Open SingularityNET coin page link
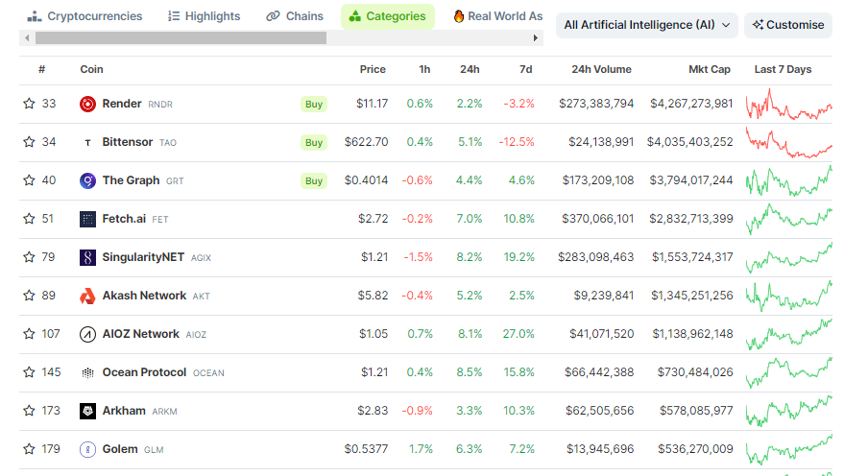Screen dimensions: 868x476 pos(143,257)
